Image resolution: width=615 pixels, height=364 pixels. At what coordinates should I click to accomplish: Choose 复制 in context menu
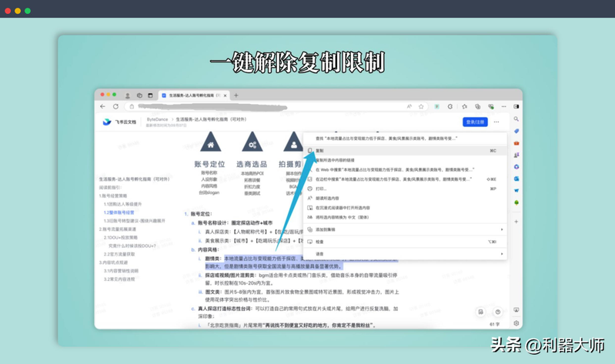point(405,151)
